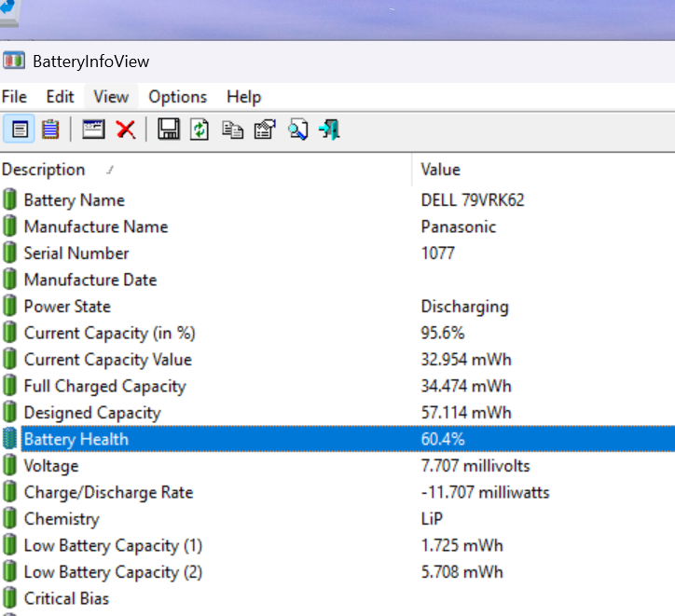Click the BatteryInfoView title bar app icon

click(14, 61)
